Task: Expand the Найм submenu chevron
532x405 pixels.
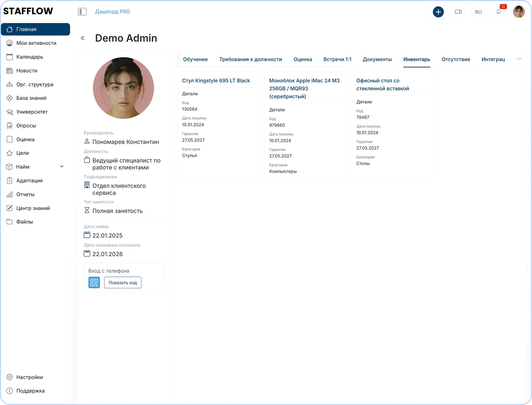Action: (x=62, y=167)
